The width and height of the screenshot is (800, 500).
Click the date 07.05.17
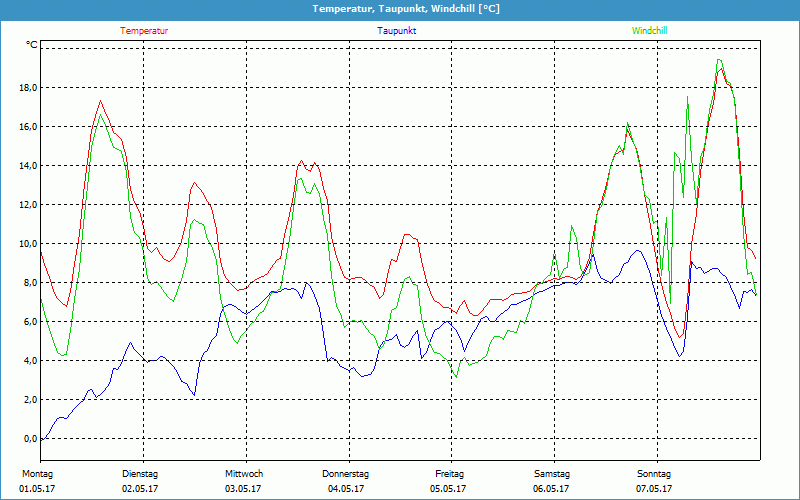654,489
